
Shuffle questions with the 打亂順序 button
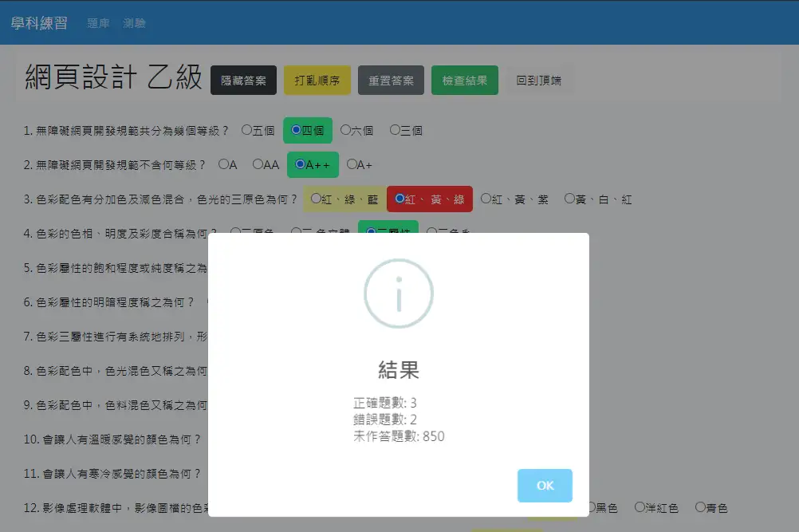[317, 81]
